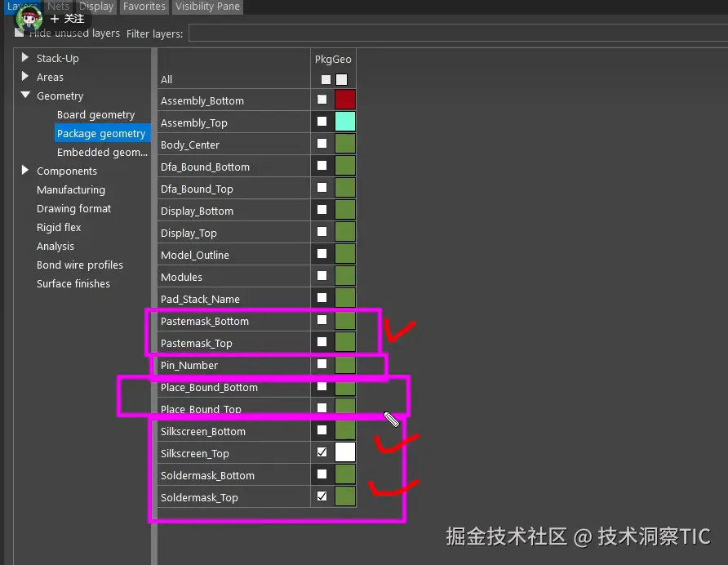Click the follow (+ 关注) button
728x565 pixels.
tap(68, 19)
